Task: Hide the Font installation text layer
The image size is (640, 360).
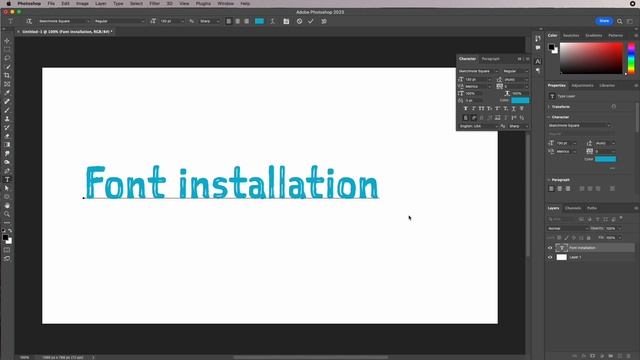Action: click(550, 248)
